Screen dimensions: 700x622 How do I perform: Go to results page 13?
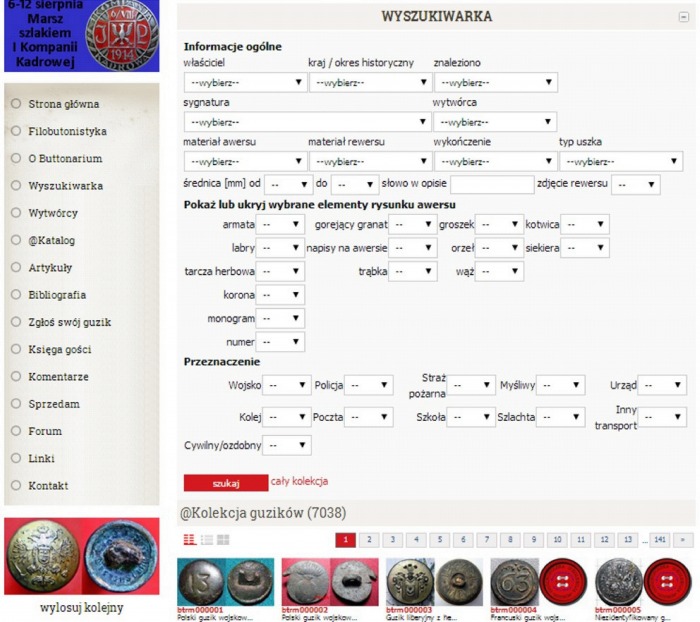[x=628, y=540]
